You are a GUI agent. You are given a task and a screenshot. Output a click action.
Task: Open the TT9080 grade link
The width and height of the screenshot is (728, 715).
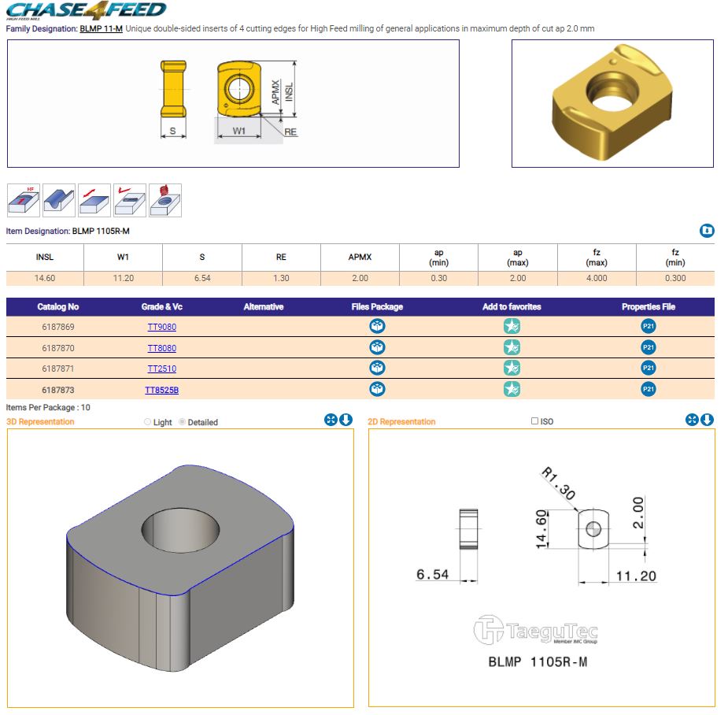tap(161, 327)
